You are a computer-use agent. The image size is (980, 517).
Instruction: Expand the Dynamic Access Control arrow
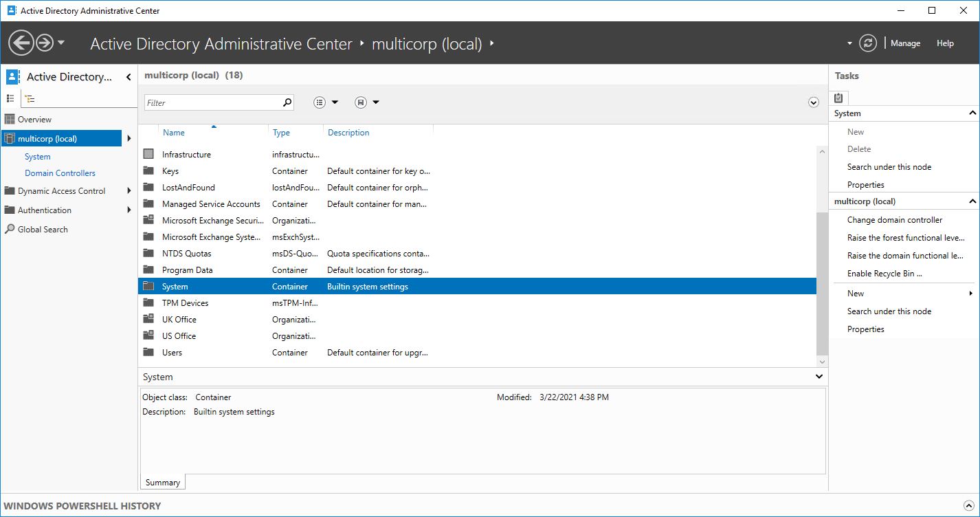(129, 191)
